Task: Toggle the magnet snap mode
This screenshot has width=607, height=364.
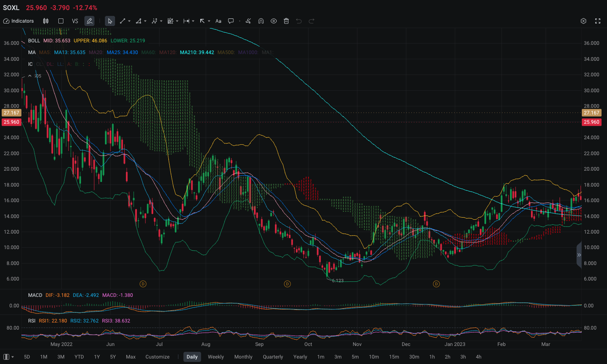Action: coord(261,21)
